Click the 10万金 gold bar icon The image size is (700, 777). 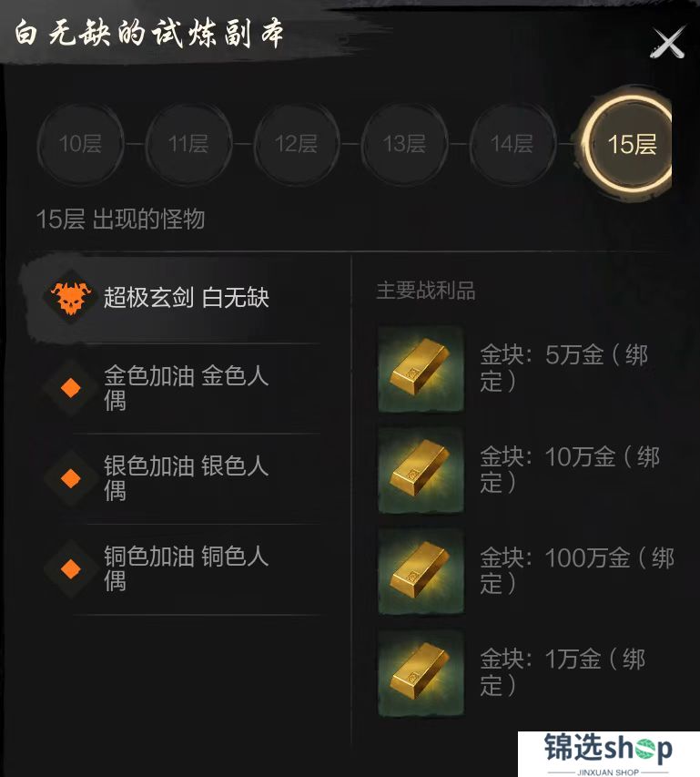(421, 470)
